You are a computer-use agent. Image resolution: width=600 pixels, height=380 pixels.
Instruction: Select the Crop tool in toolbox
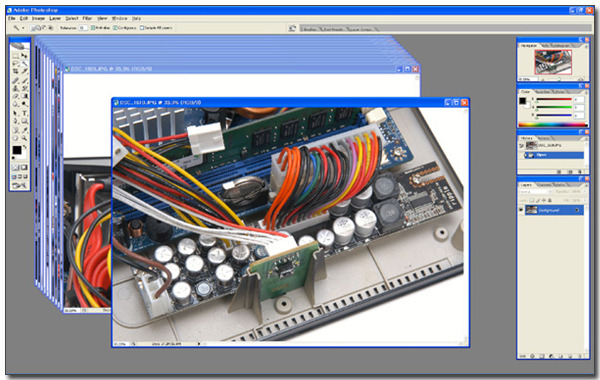pos(16,71)
